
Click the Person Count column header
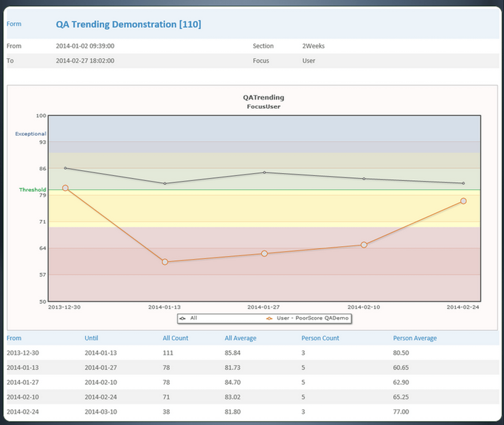(320, 338)
